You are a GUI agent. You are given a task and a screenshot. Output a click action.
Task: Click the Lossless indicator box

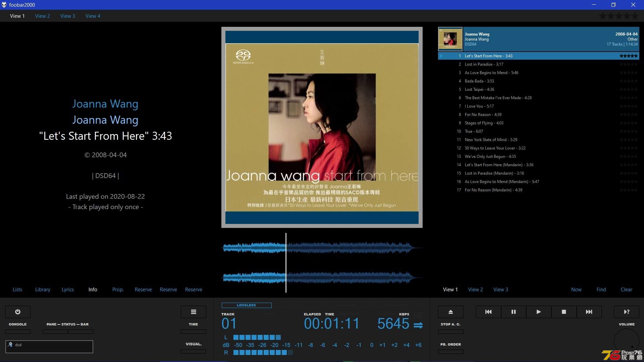click(x=247, y=305)
